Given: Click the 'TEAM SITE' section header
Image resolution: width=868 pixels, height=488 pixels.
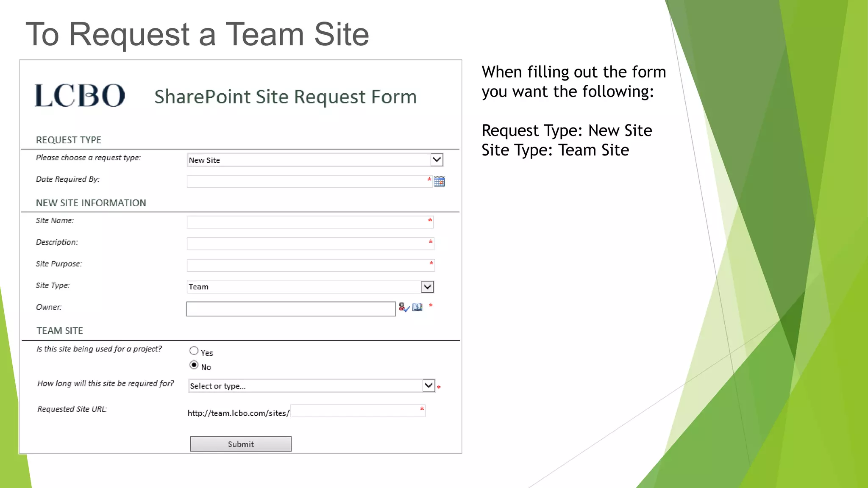Looking at the screenshot, I should [60, 330].
